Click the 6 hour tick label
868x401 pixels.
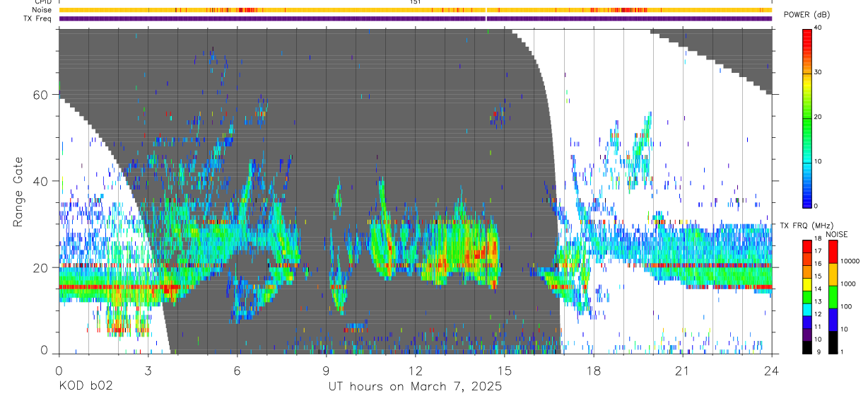click(237, 371)
